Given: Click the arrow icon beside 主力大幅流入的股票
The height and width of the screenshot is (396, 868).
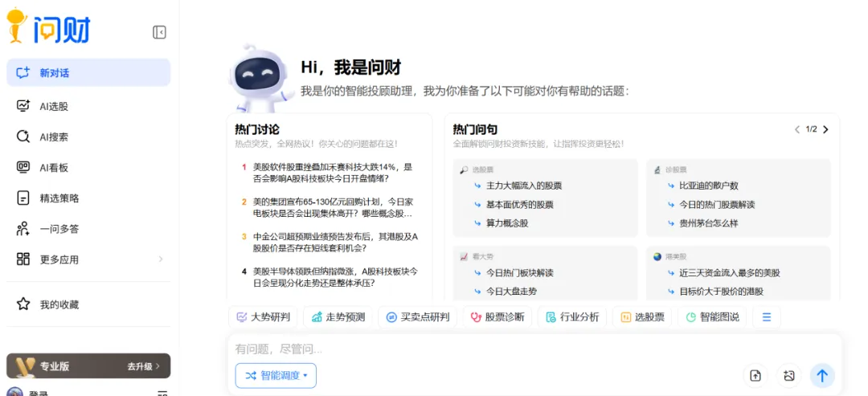Looking at the screenshot, I should tap(477, 186).
